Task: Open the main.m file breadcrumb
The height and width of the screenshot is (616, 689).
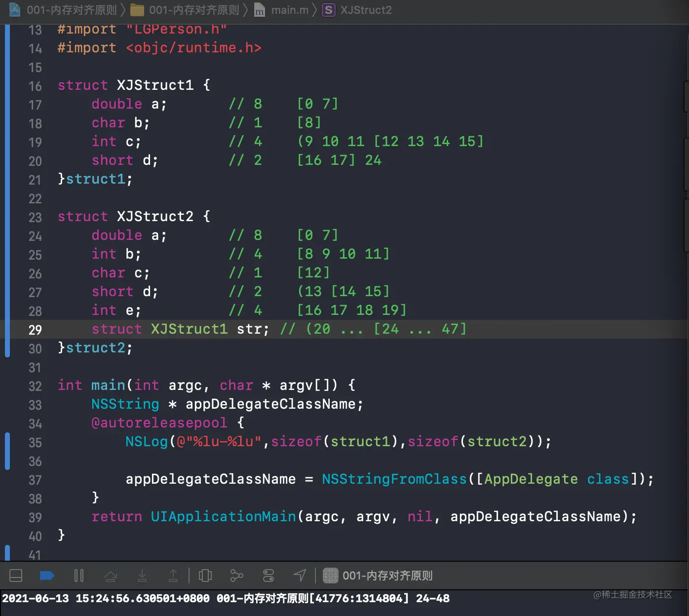Action: pyautogui.click(x=281, y=10)
